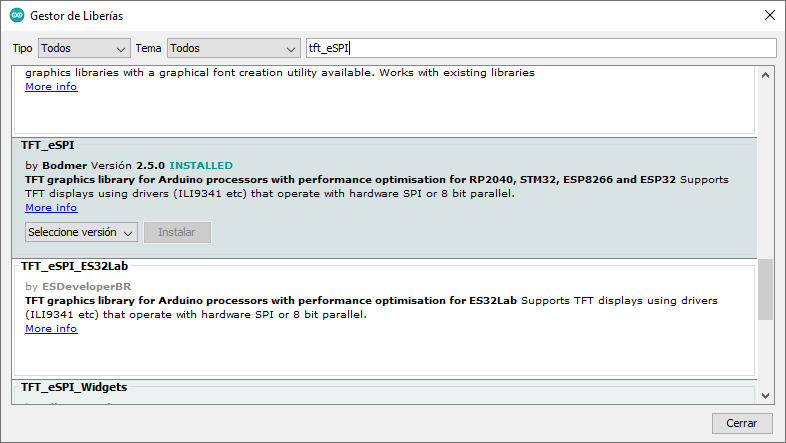Open the Tipo dropdown
This screenshot has height=443, width=786.
click(84, 49)
